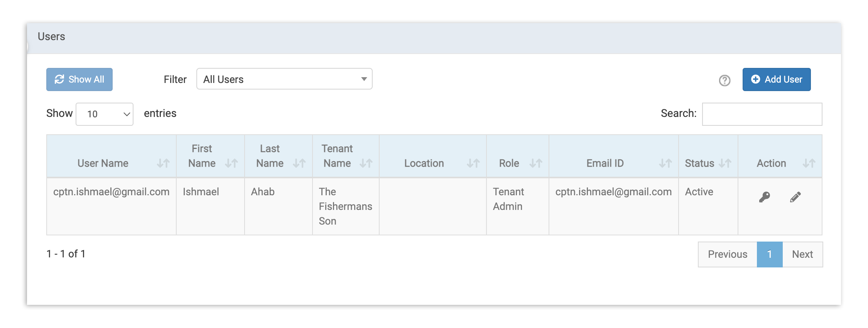The image size is (868, 328).
Task: Sort by Location column arrows
Action: (x=473, y=163)
